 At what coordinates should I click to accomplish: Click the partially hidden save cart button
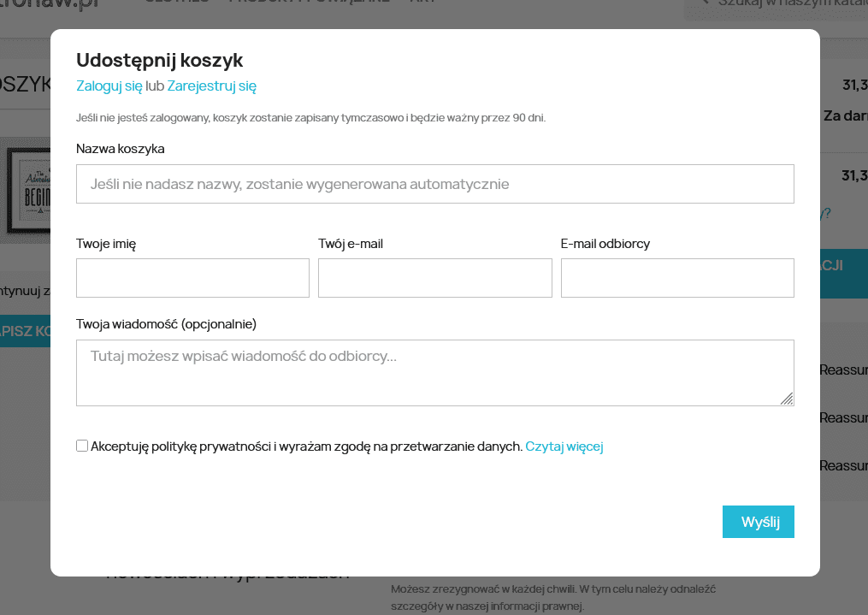26,330
